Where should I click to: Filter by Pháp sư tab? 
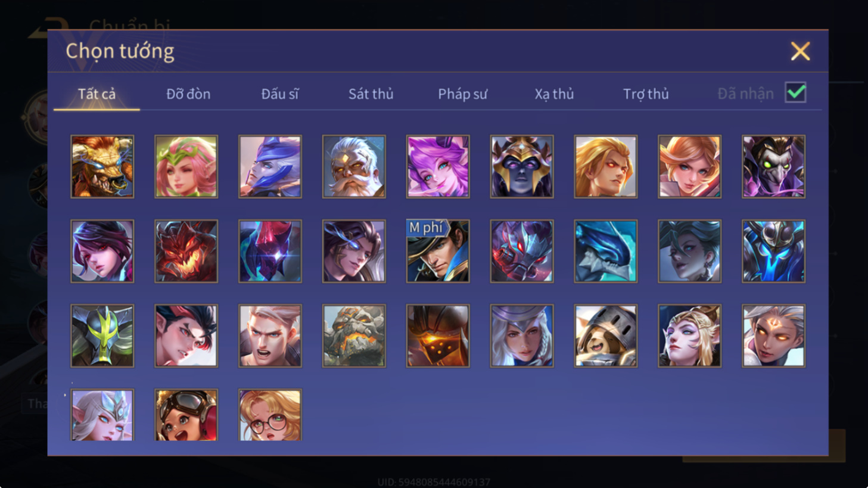click(462, 94)
